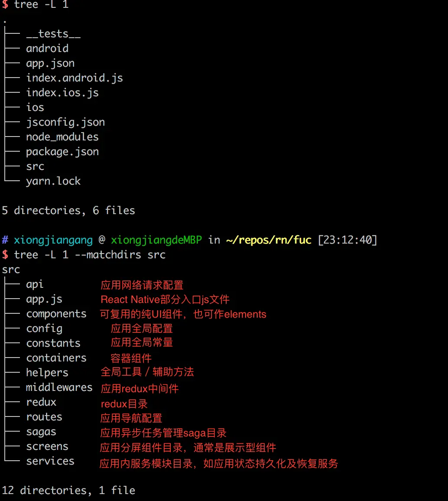Select the android folder entry
448x501 pixels.
(47, 49)
